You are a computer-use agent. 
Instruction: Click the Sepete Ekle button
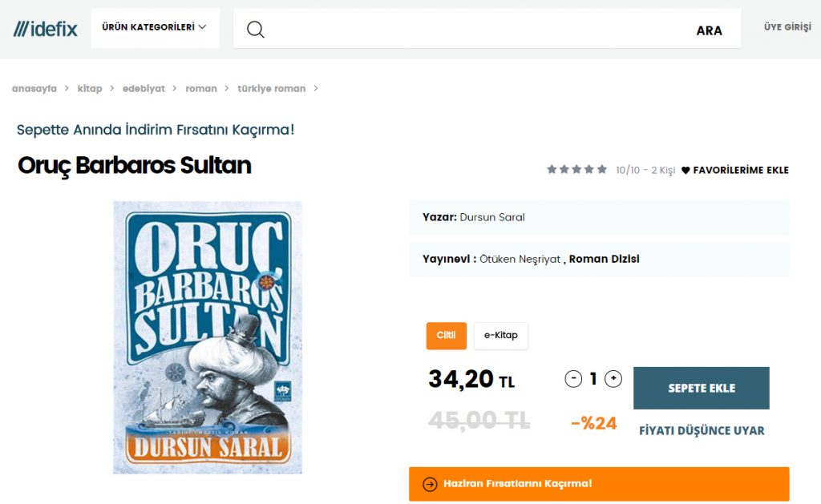(701, 388)
